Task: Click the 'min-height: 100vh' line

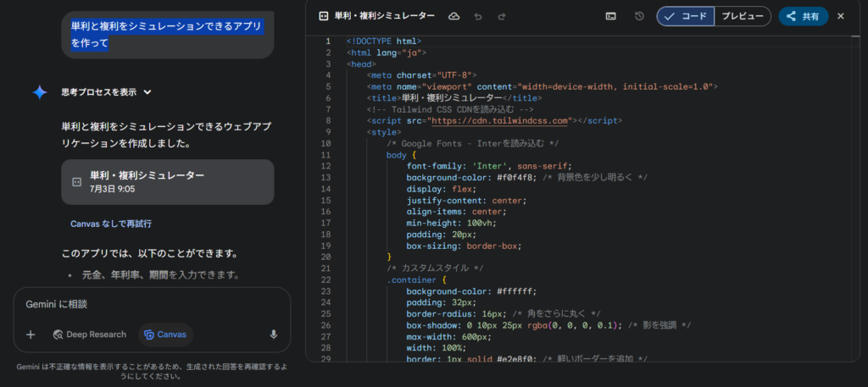Action: point(451,223)
